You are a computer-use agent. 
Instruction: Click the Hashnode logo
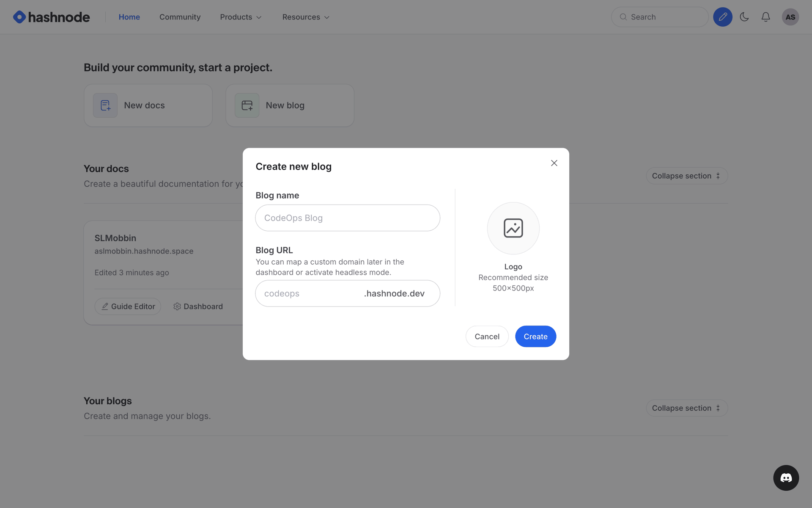coord(51,17)
